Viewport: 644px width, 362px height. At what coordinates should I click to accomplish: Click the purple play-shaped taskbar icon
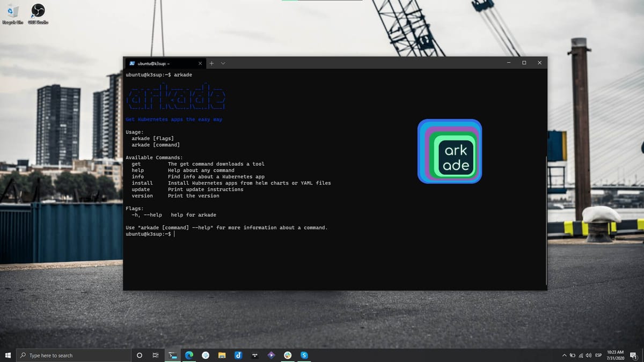pyautogui.click(x=272, y=355)
